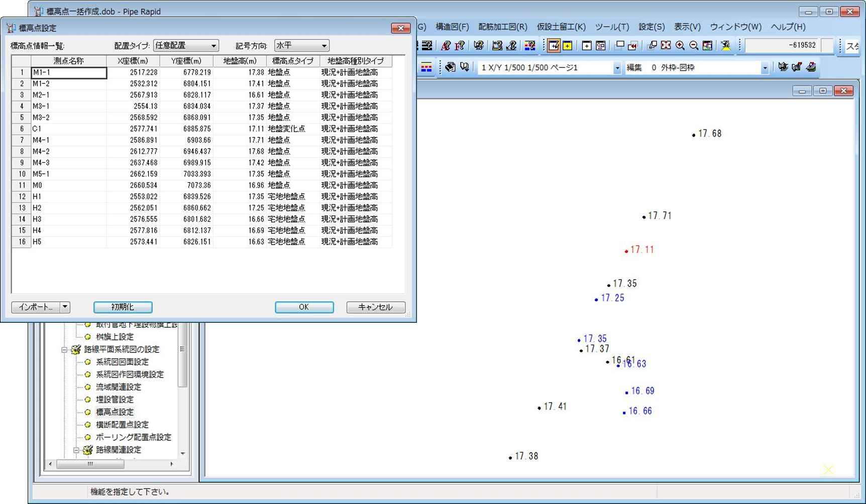
Task: Click the highlighted orange-framed toolbar icon
Action: coord(554,46)
